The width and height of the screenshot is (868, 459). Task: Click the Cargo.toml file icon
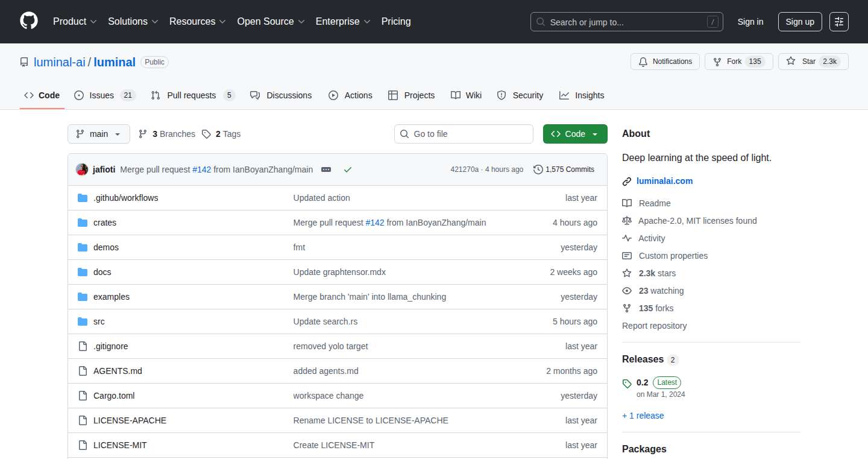(x=83, y=396)
